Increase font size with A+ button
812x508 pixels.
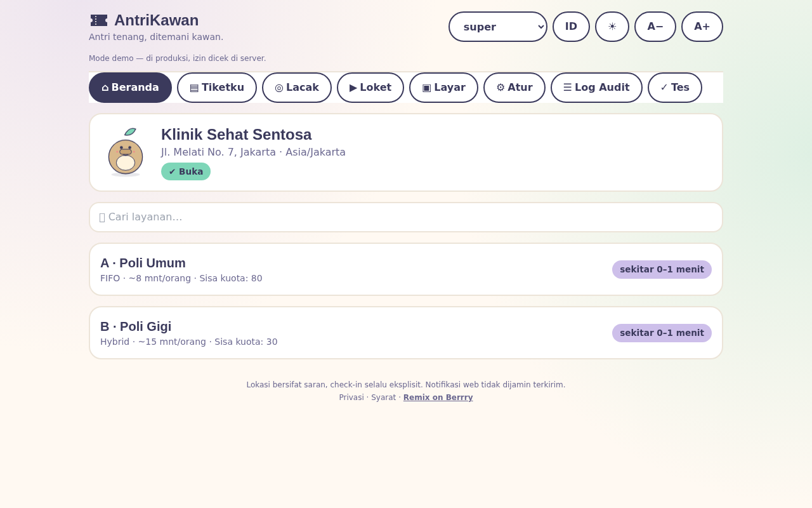702,27
